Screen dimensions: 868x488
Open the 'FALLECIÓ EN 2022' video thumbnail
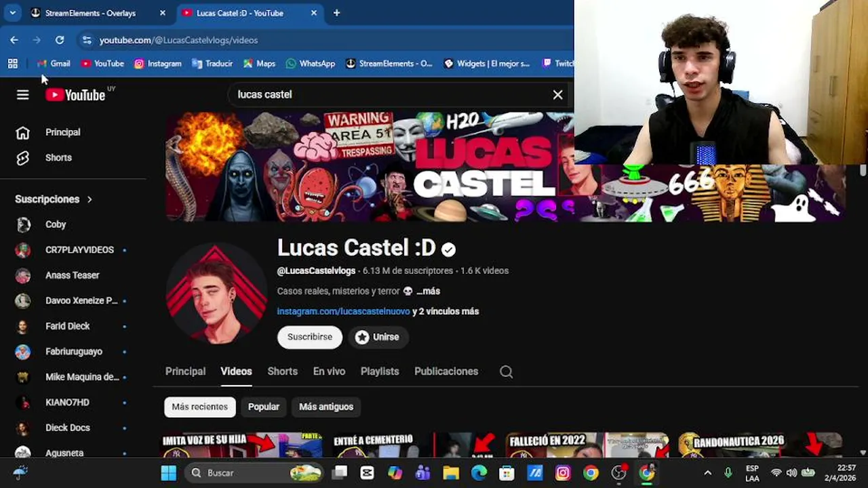pyautogui.click(x=587, y=445)
